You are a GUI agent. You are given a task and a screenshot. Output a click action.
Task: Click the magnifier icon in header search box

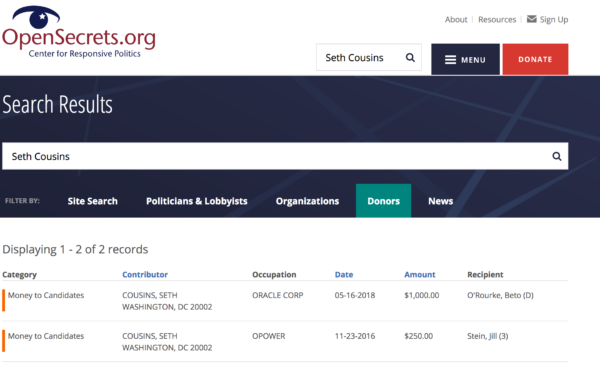(x=410, y=57)
